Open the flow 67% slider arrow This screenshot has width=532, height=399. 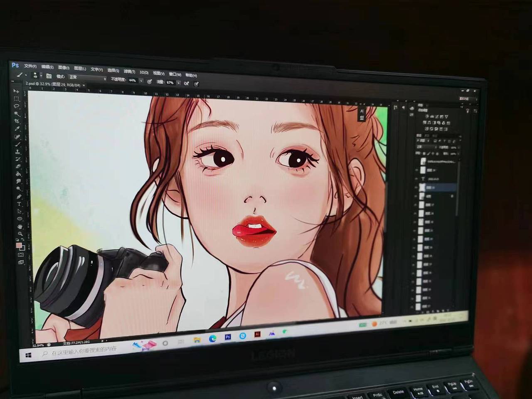click(179, 83)
